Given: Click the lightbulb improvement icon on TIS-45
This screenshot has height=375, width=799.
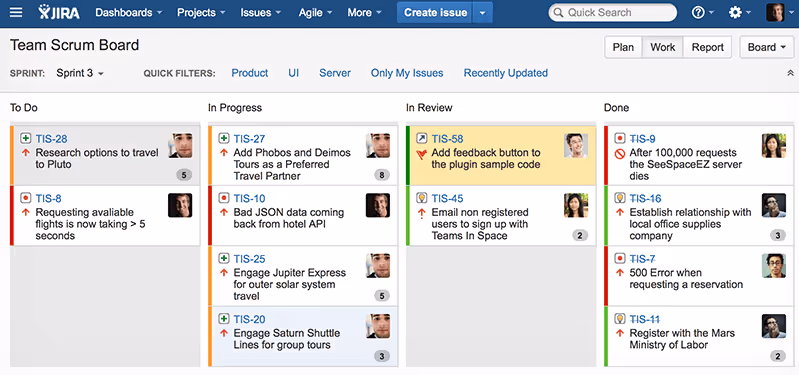Looking at the screenshot, I should point(421,198).
